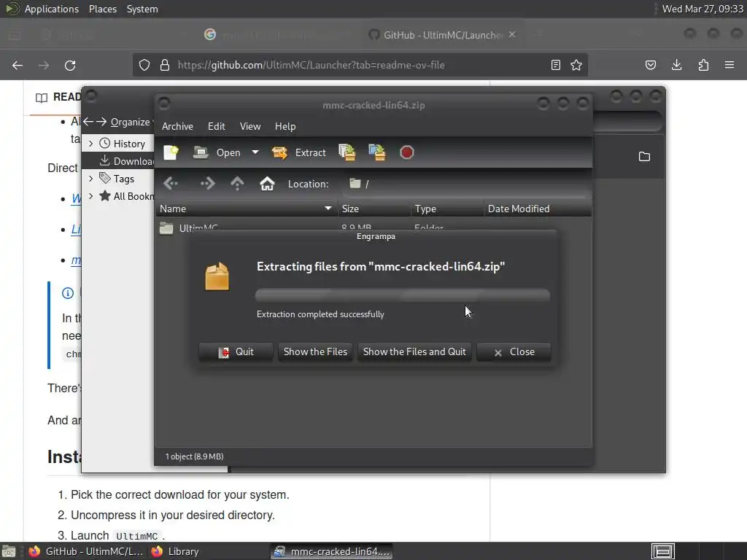747x560 pixels.
Task: Toggle reader view icon in address bar
Action: tap(555, 65)
